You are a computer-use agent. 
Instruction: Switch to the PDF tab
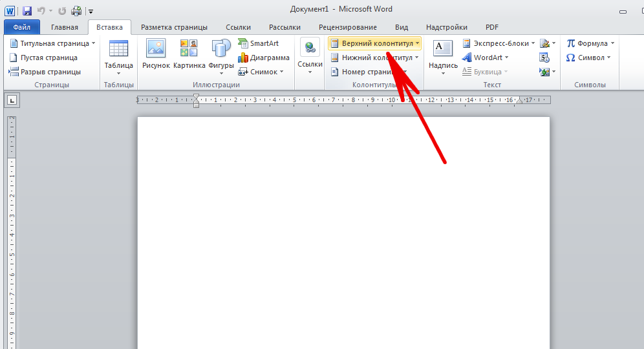click(491, 27)
